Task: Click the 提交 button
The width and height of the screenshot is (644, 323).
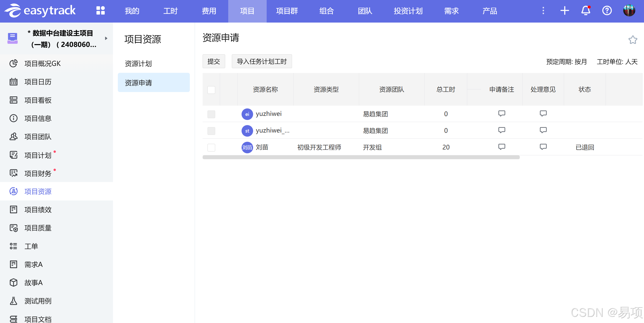Action: tap(214, 62)
